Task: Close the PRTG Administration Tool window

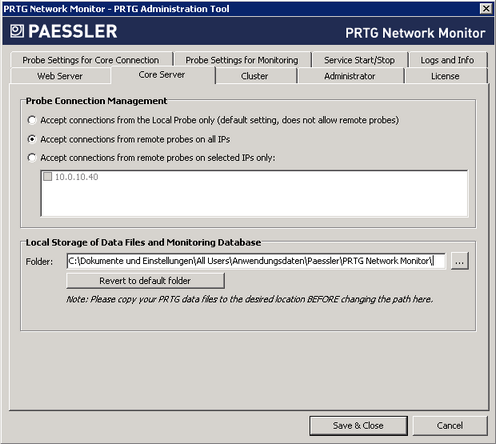Action: tap(486, 9)
